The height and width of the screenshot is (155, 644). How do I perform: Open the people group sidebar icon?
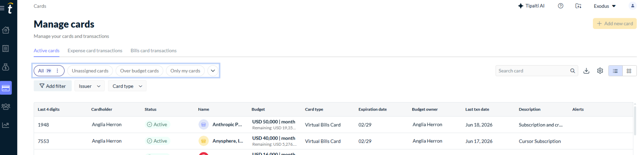click(x=6, y=107)
